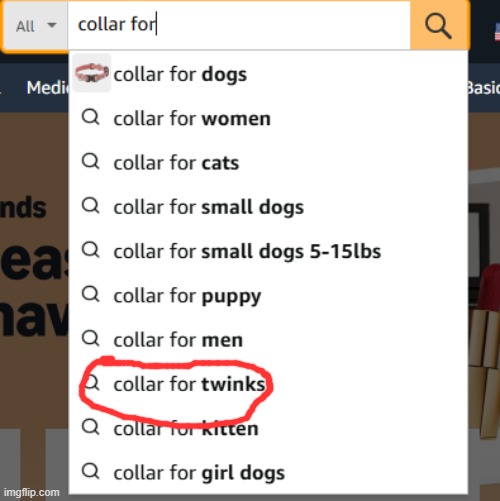Open the All departments dropdown

(36, 26)
